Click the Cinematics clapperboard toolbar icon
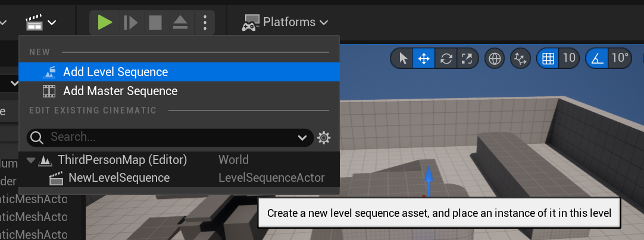 (40, 23)
